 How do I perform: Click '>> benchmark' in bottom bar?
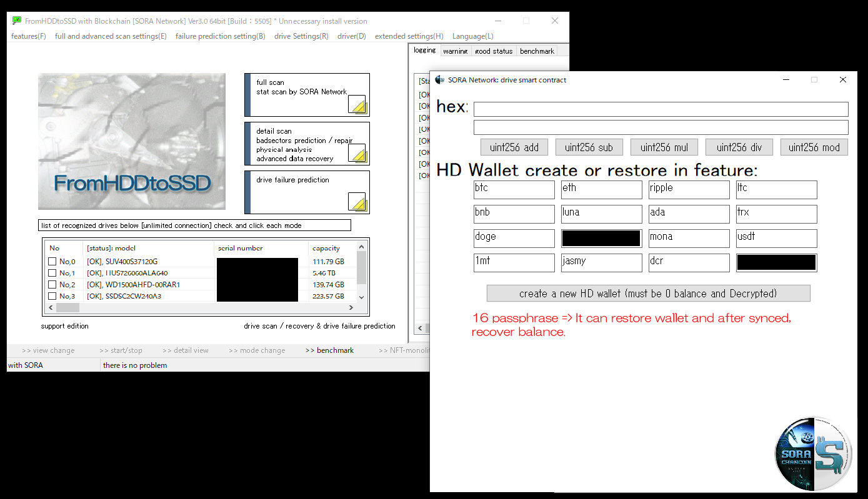(x=329, y=350)
